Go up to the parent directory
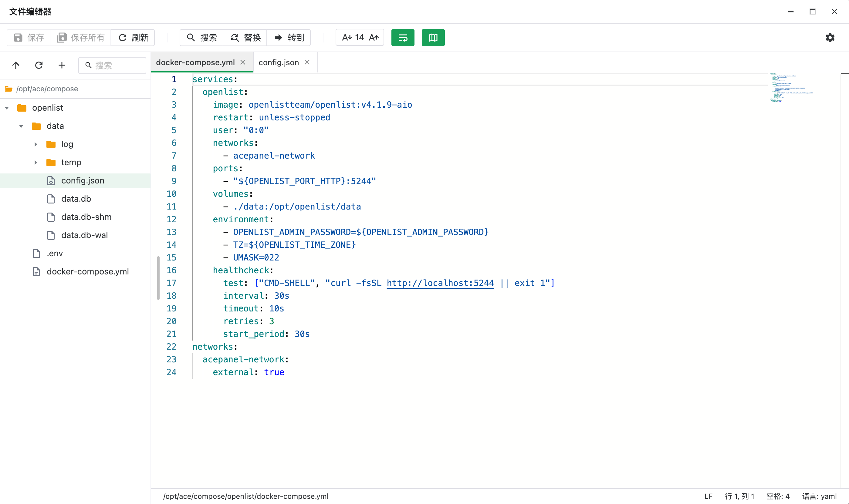Image resolution: width=849 pixels, height=504 pixels. point(16,65)
